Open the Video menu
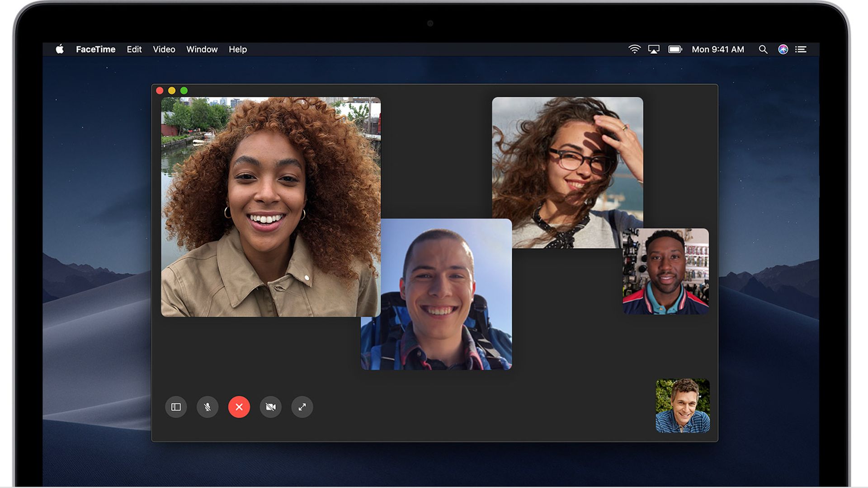868x488 pixels. point(164,49)
